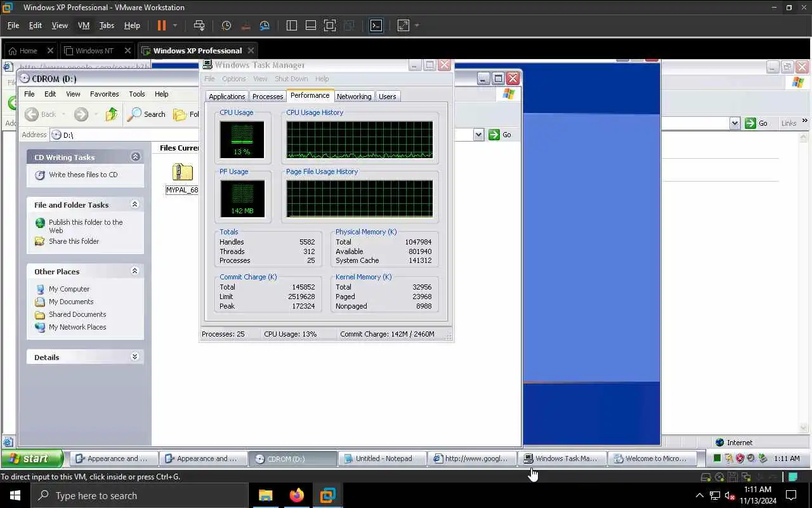Screen dimensions: 812x508
Task: Select the Networking tab in Task Manager
Action: 354,97
